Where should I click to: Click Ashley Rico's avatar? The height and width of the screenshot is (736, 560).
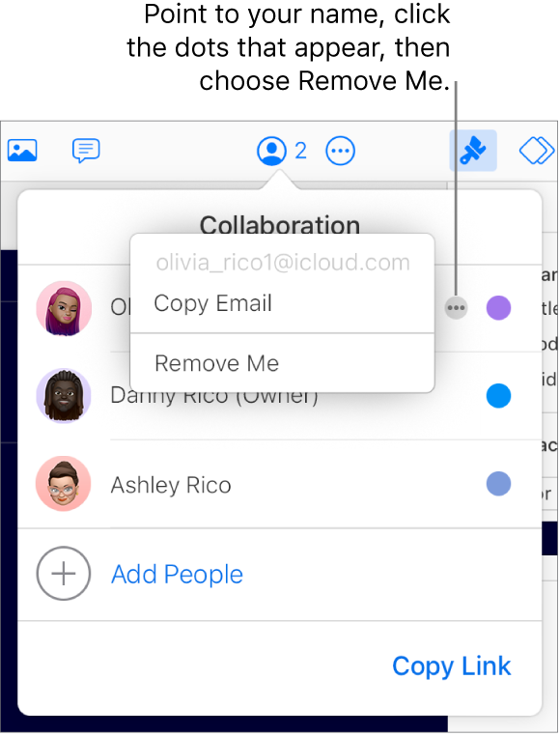coord(64,484)
